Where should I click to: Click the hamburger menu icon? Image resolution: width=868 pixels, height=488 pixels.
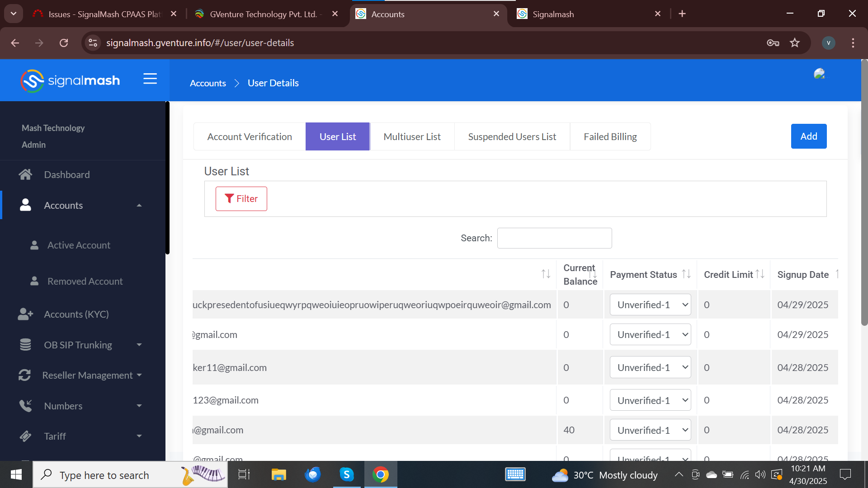pyautogui.click(x=150, y=79)
